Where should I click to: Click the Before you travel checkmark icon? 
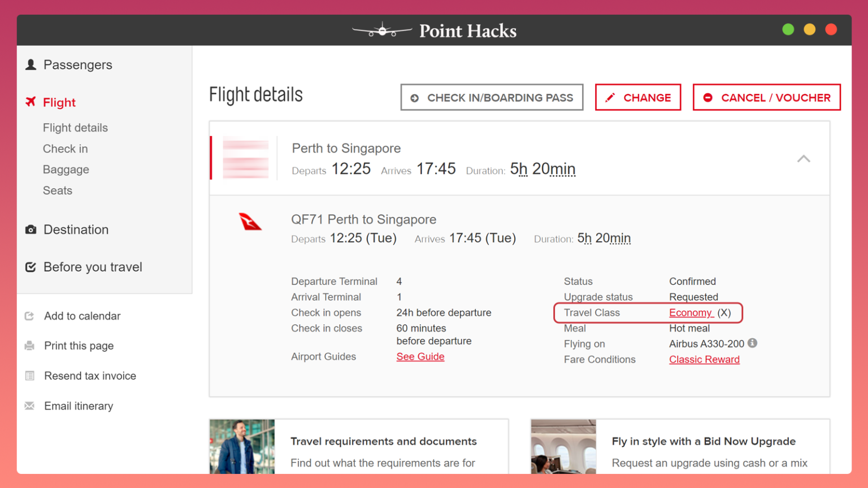point(31,267)
